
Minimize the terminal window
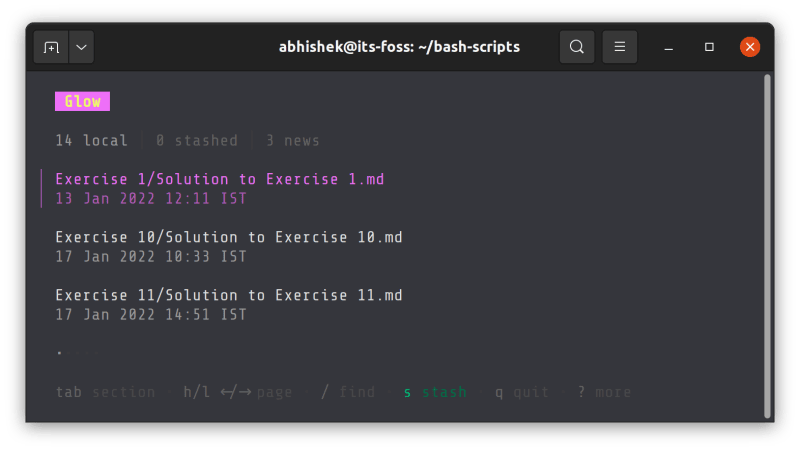pos(669,47)
